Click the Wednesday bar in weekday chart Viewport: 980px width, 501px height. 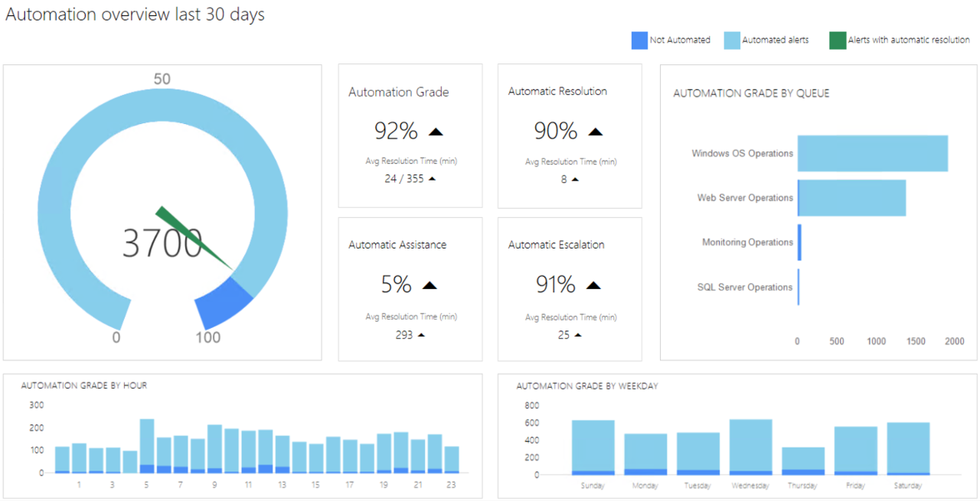[750, 446]
